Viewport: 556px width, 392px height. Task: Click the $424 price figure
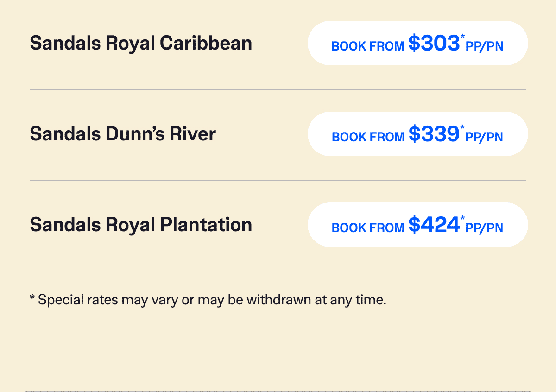coord(434,225)
